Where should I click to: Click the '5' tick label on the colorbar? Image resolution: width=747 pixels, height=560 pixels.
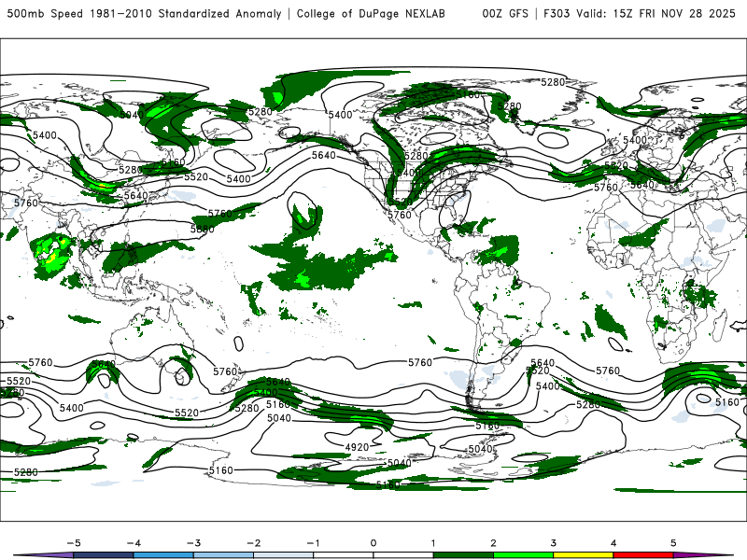pos(673,543)
